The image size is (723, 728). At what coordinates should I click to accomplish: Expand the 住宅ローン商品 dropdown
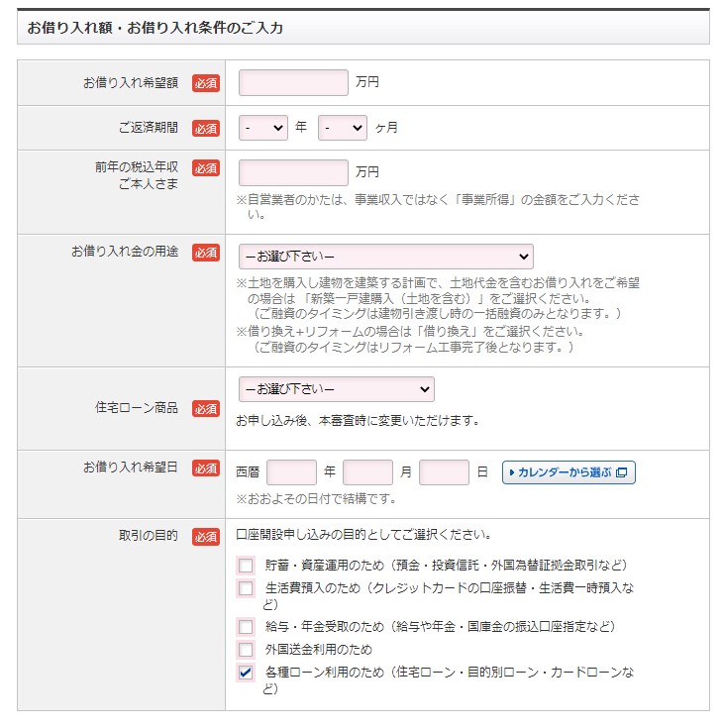336,389
